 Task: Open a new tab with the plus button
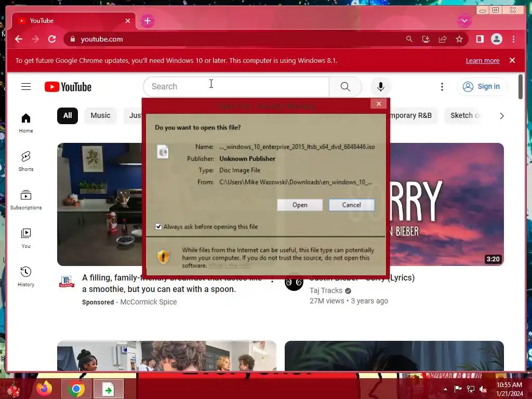147,21
